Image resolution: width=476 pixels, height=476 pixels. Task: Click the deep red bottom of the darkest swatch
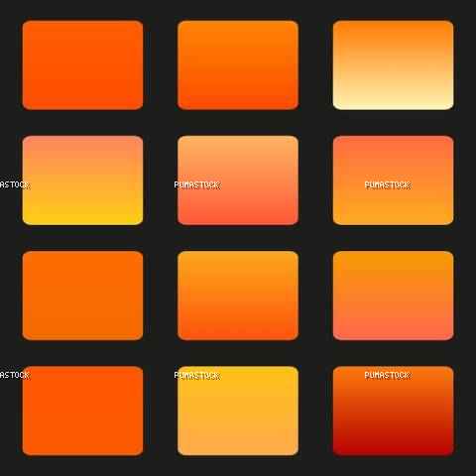[x=393, y=448]
